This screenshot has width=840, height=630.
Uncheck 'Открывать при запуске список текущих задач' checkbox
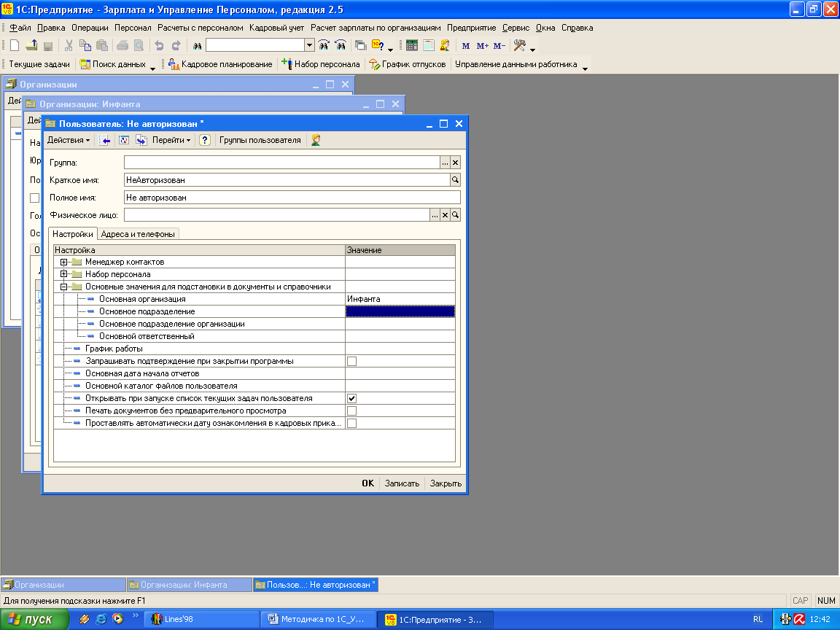click(351, 399)
